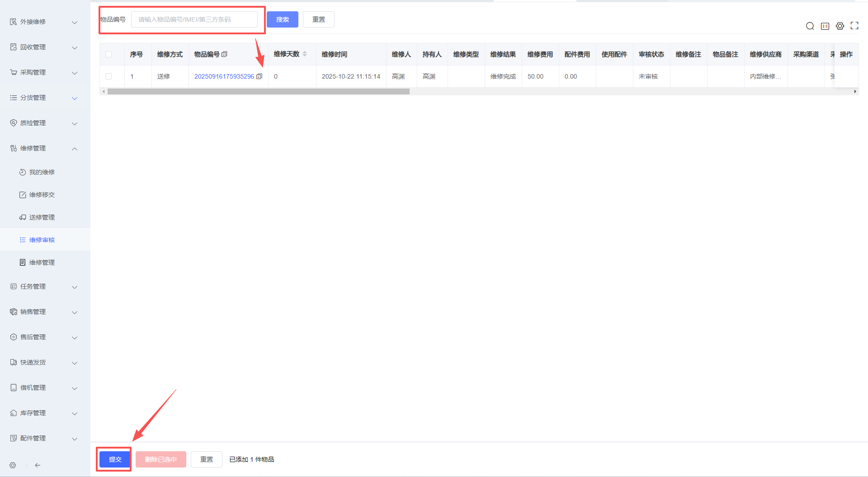868x477 pixels.
Task: Click the blue 提交 button
Action: coord(115,459)
